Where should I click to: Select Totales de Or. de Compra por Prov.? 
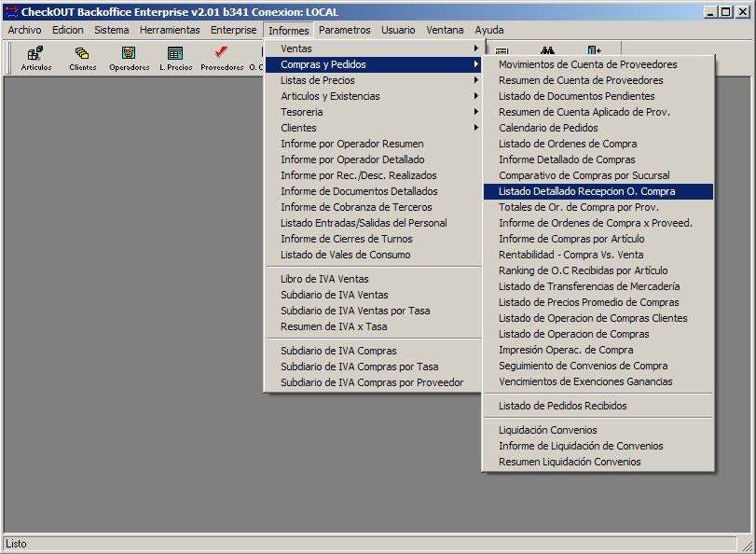[598, 207]
